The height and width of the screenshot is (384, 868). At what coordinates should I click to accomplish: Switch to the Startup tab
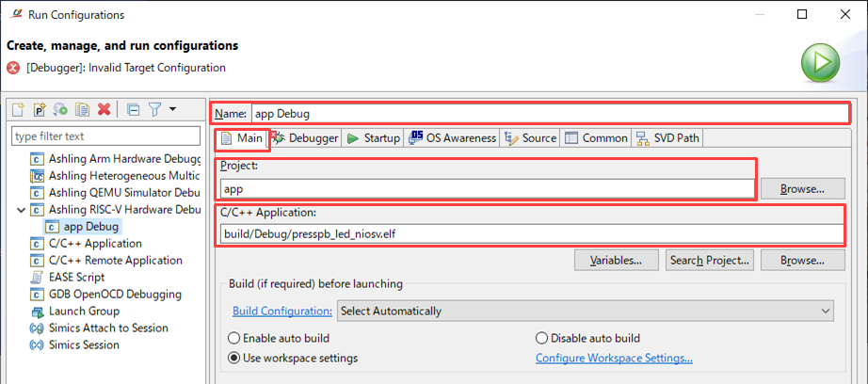[x=374, y=138]
